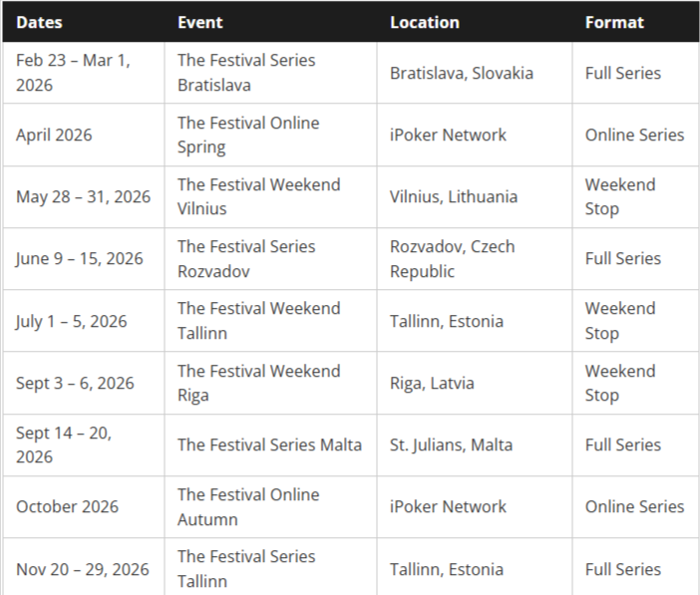
Task: Select The Festival Series Bratislava cell
Action: tap(246, 73)
